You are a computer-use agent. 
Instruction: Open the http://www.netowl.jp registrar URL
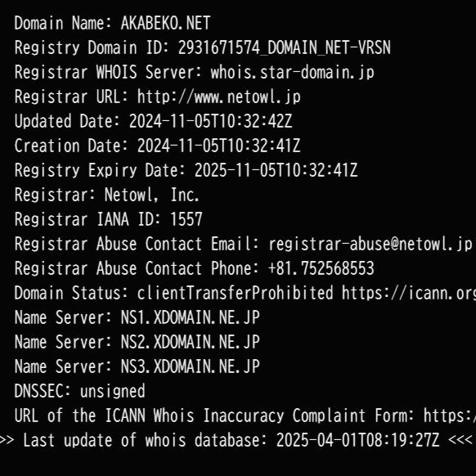coord(219,97)
